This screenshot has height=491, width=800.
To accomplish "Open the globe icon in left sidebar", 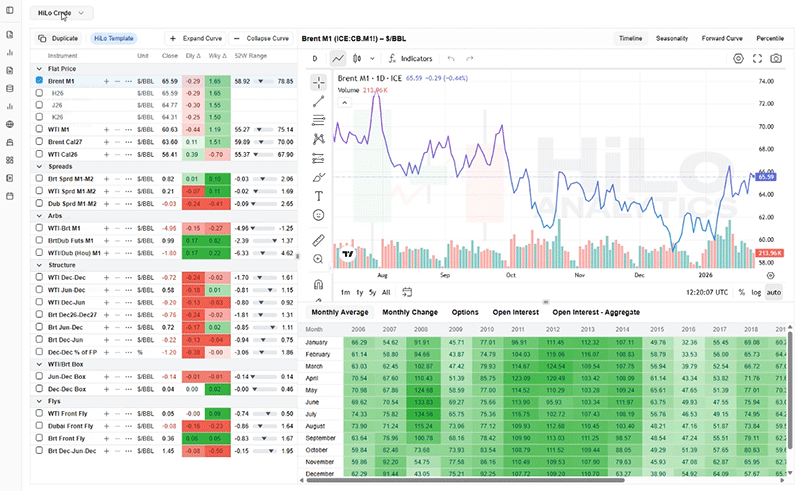I will point(10,125).
